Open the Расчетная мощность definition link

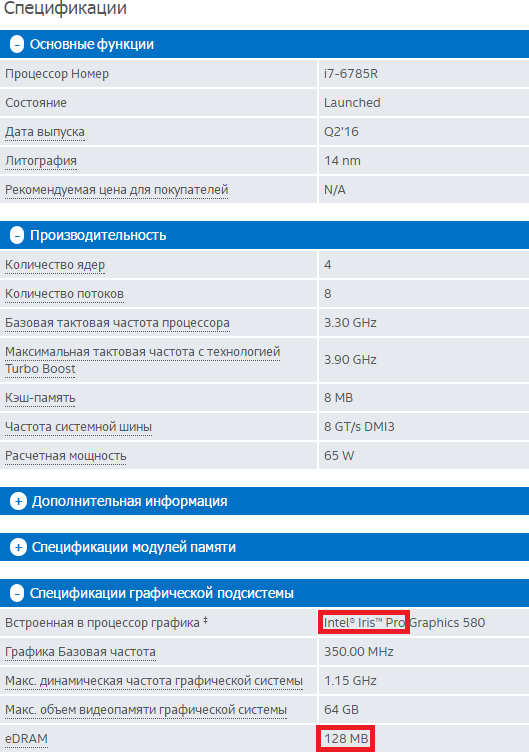click(x=66, y=456)
